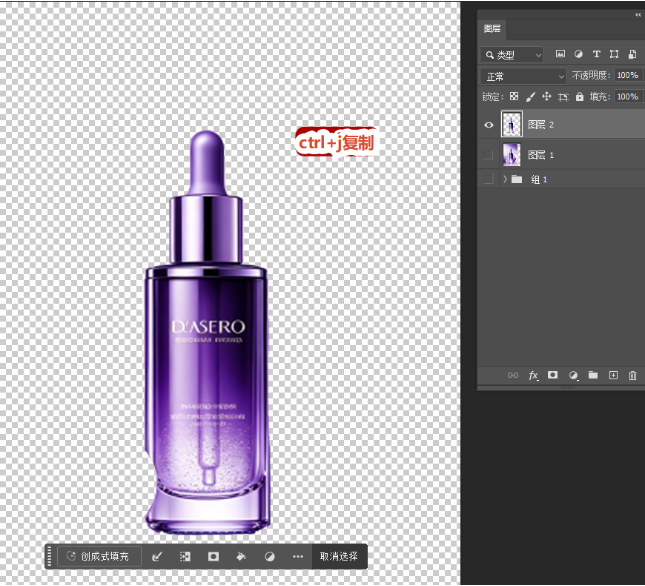
Task: Click 不透明度 100% value field
Action: (627, 75)
